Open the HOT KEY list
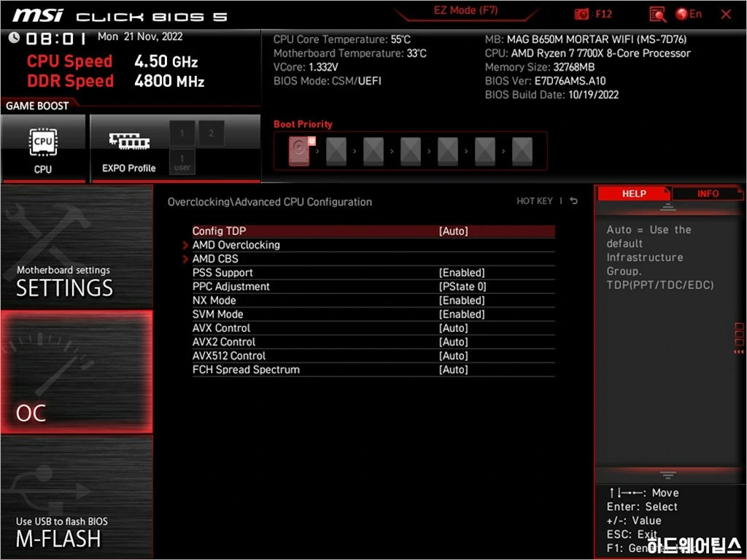747x560 pixels. pyautogui.click(x=535, y=201)
